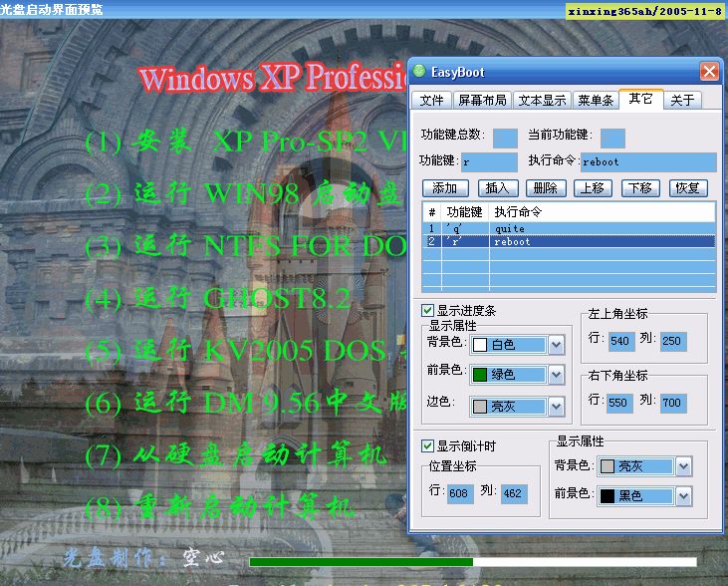The height and width of the screenshot is (586, 728).
Task: Move entry down with 下移 button
Action: coord(640,188)
